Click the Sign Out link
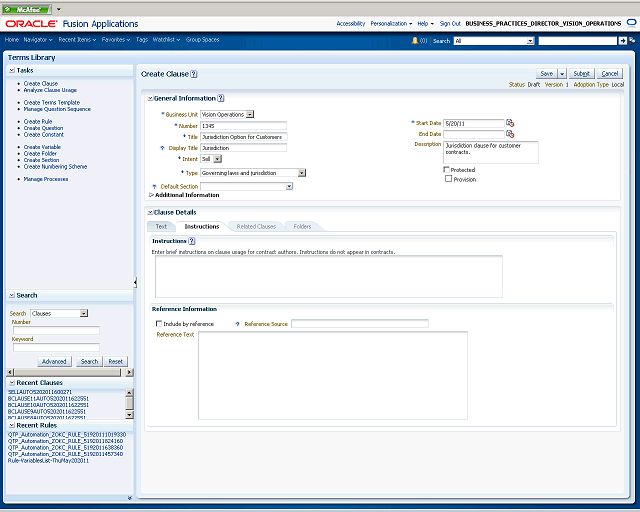640x512 pixels. coord(450,24)
